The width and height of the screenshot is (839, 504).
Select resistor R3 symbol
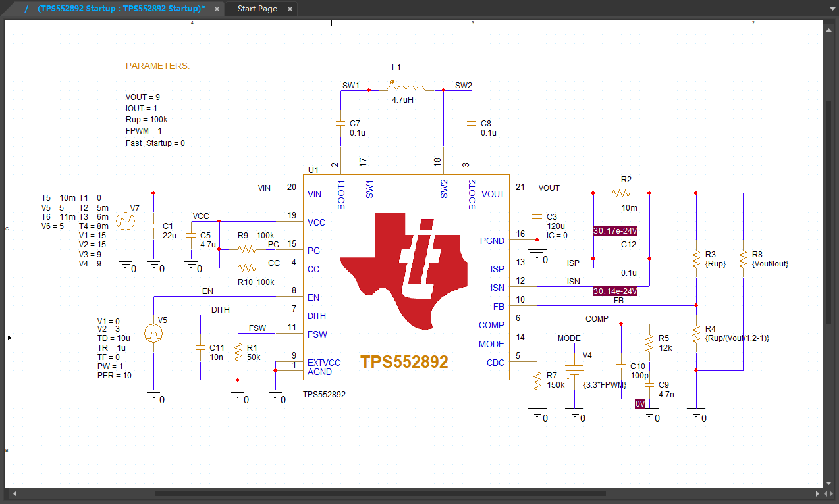[696, 259]
